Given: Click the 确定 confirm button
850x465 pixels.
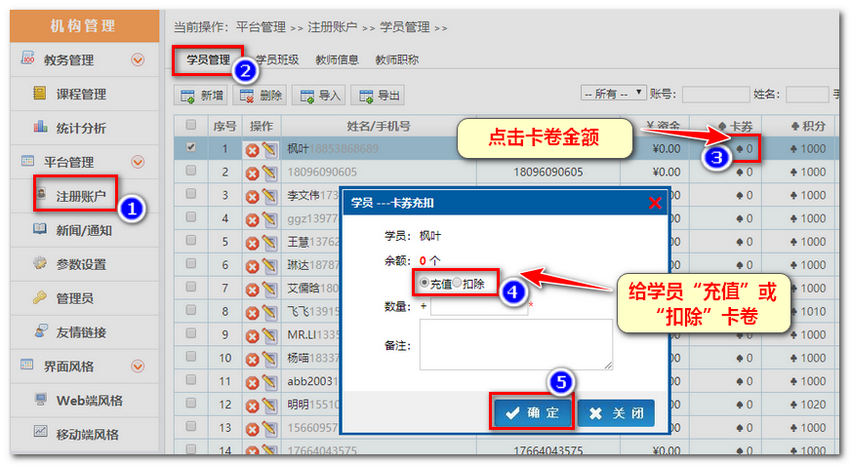Looking at the screenshot, I should [531, 413].
